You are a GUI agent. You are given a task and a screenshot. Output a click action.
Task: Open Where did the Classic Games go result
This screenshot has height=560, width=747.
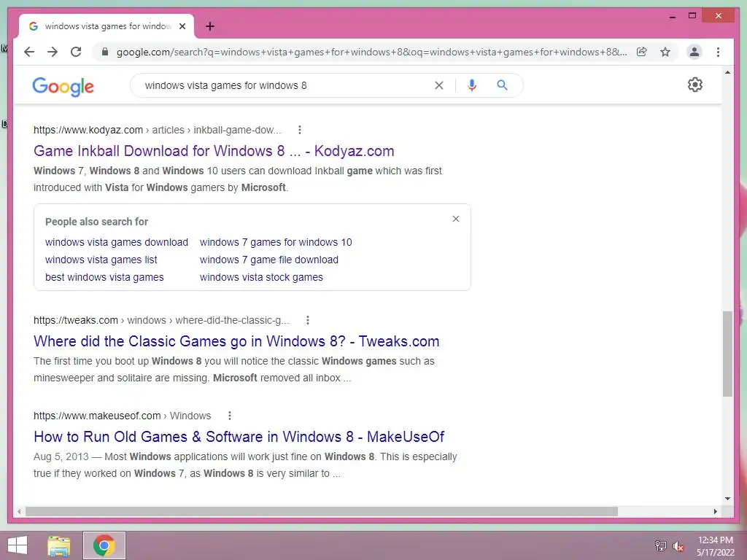click(236, 341)
